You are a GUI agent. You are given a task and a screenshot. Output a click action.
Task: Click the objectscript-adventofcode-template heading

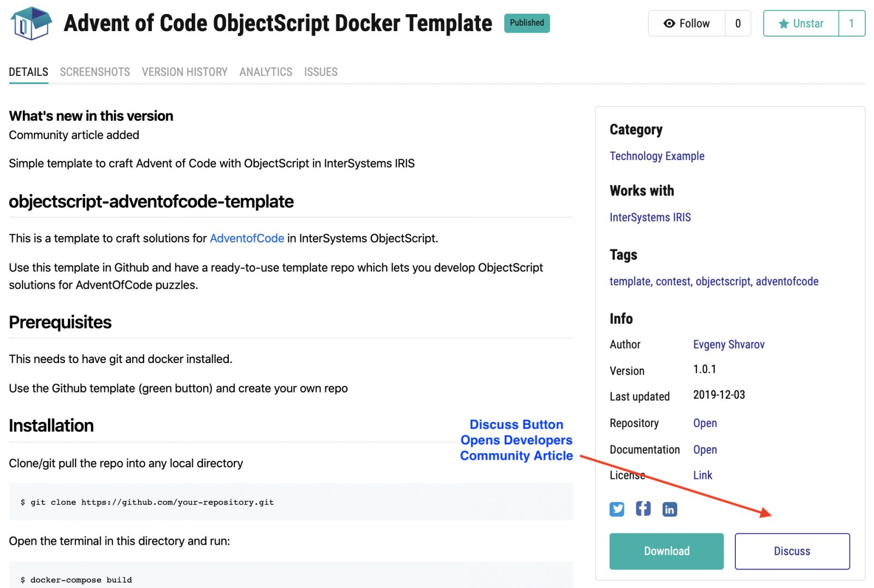coord(151,202)
